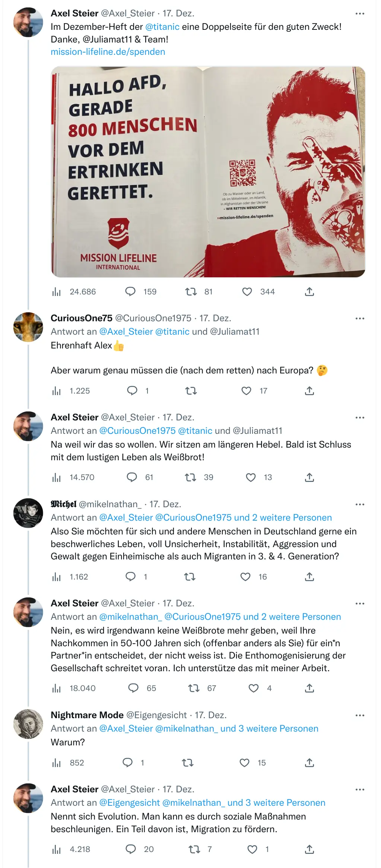Open more options for CuriousOne75's reply
The image size is (381, 868).
pos(360,319)
